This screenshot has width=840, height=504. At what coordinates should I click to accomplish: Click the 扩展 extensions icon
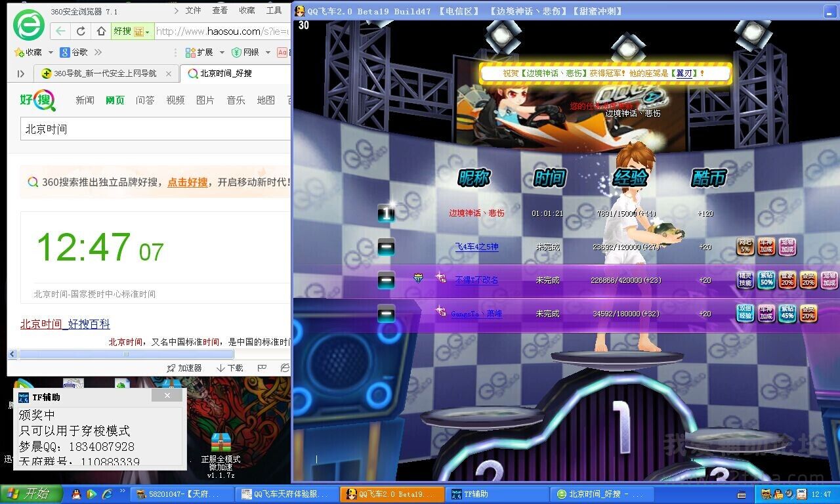pyautogui.click(x=190, y=52)
